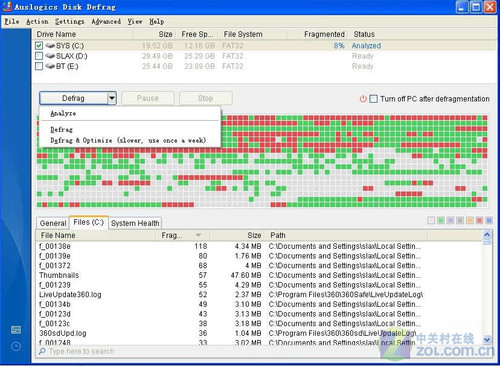Sort by the Drive Name column header
Viewport: 500px width, 366px height.
[83, 34]
